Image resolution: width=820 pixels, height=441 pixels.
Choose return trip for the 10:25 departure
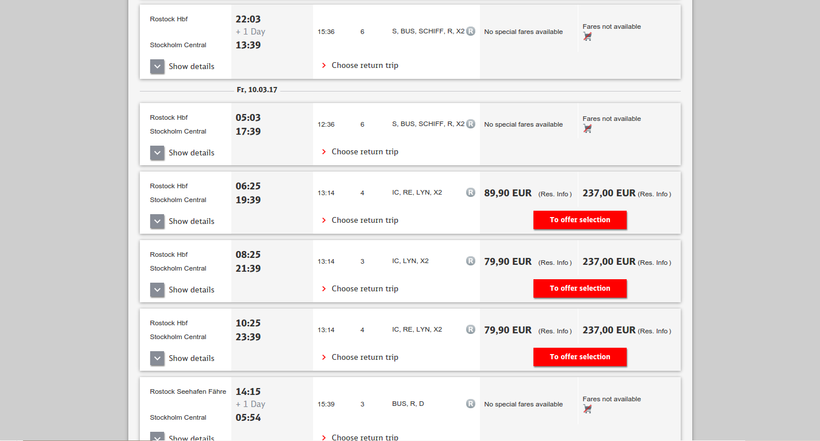[364, 357]
